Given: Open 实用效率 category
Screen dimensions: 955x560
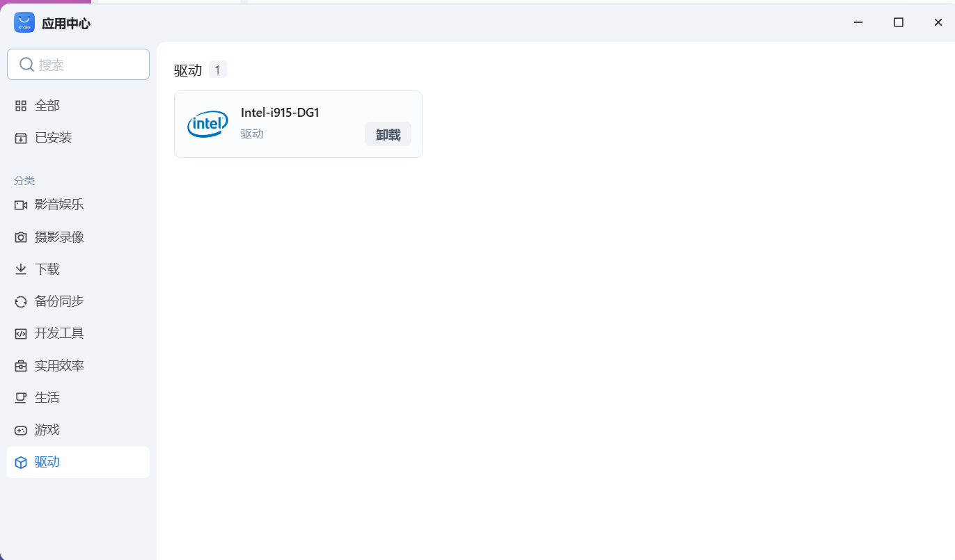Looking at the screenshot, I should pos(78,366).
